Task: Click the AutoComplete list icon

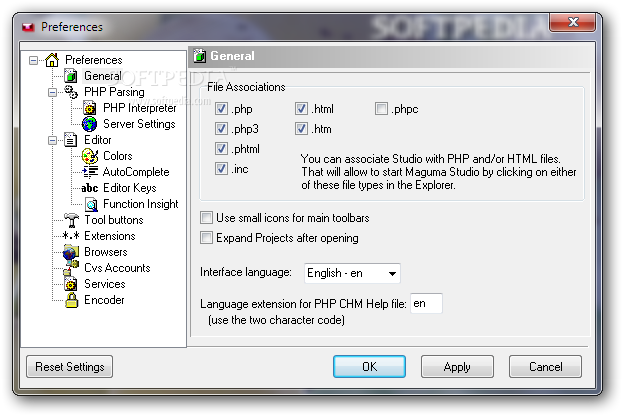Action: (x=90, y=172)
